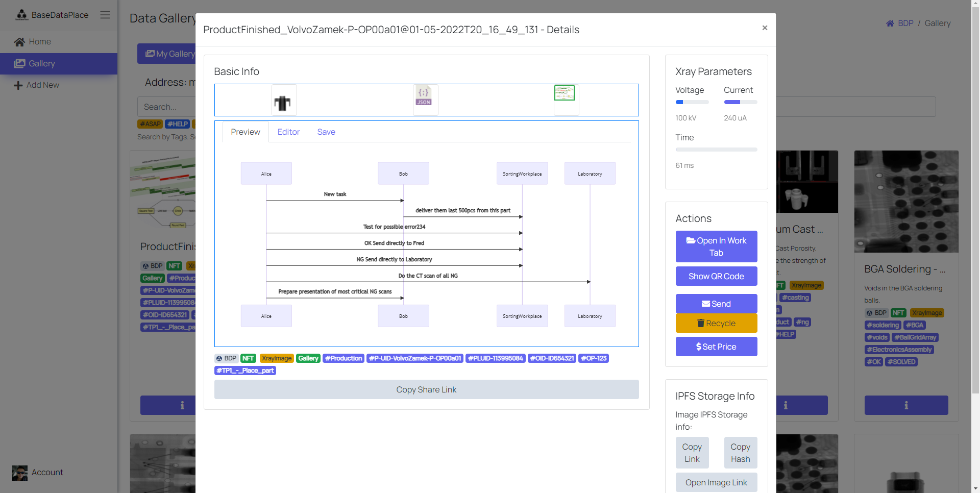Screen dimensions: 980x493
Task: Recycle this item
Action: coord(716,323)
